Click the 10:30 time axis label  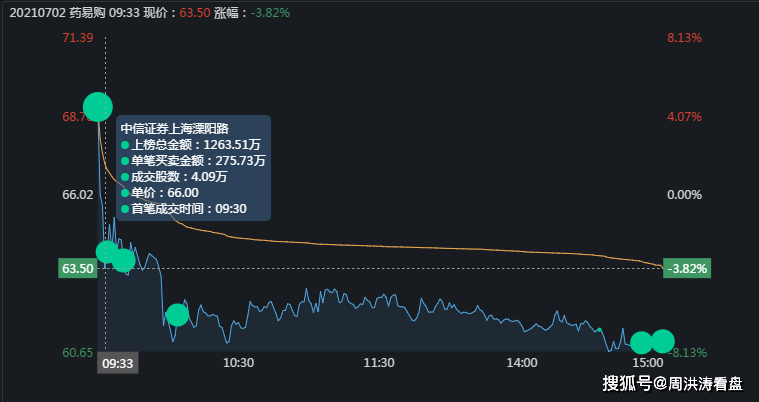[x=238, y=363]
